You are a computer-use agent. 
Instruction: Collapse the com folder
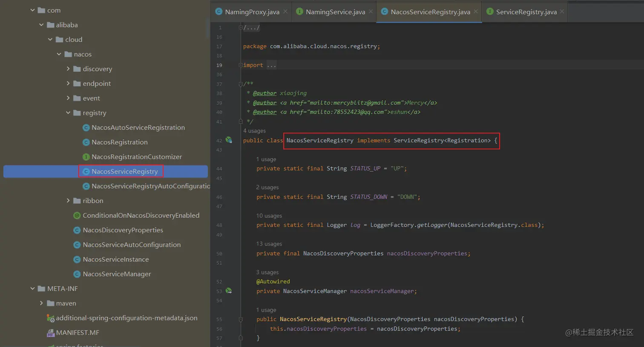[32, 10]
